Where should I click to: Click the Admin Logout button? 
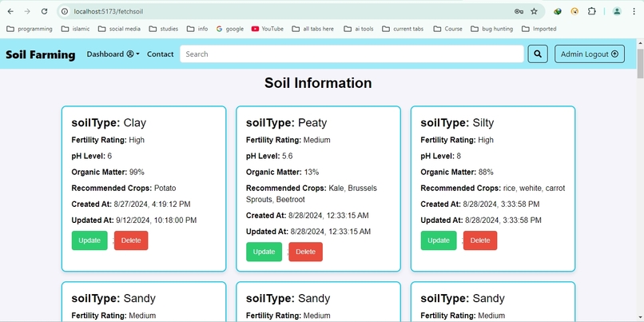590,54
